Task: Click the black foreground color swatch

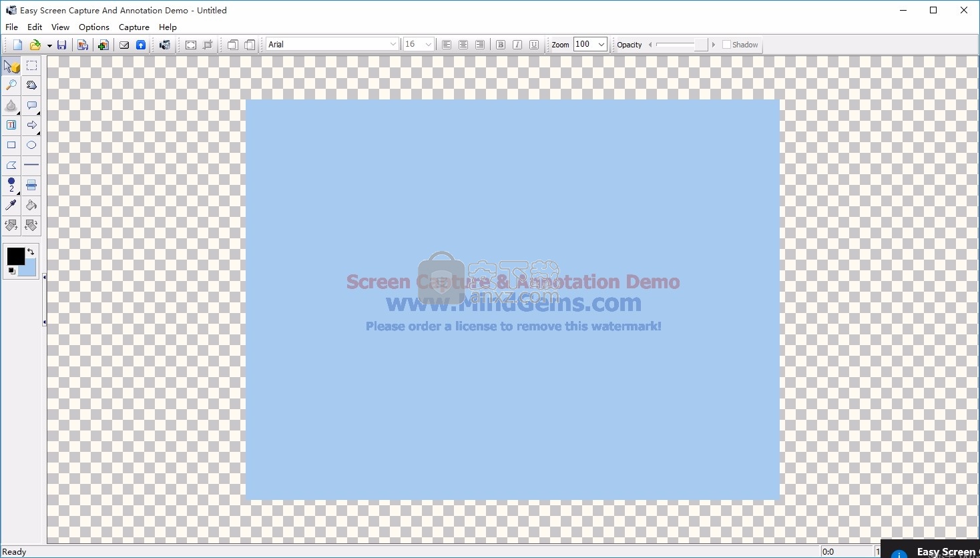Action: (x=15, y=256)
